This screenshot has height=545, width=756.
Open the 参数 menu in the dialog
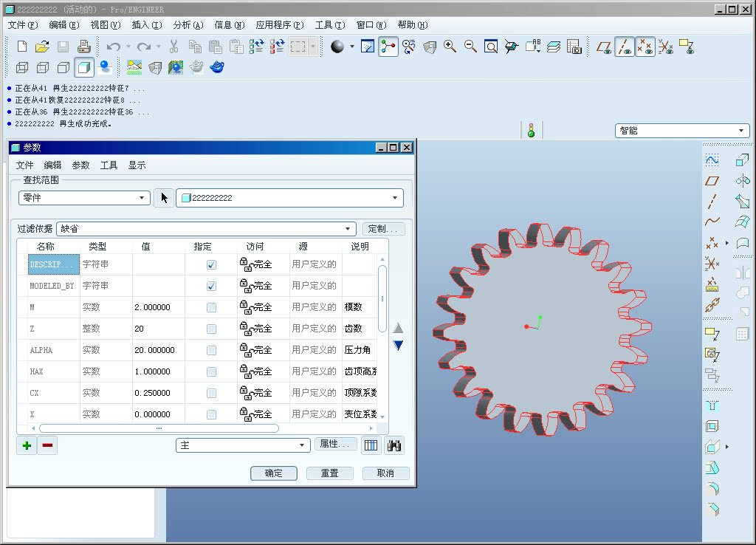click(80, 165)
